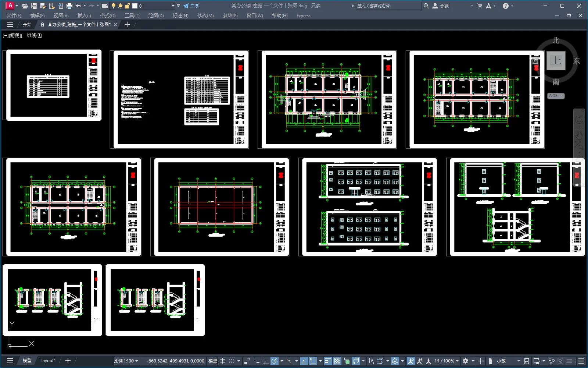Viewport: 588px width, 368px height.
Task: Open the 绘图(D) menu
Action: (x=156, y=15)
